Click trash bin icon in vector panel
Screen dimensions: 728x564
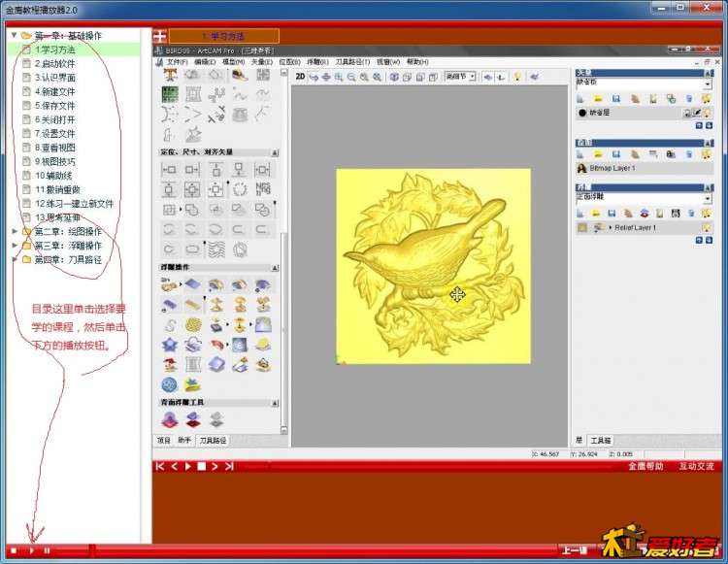coord(689,98)
